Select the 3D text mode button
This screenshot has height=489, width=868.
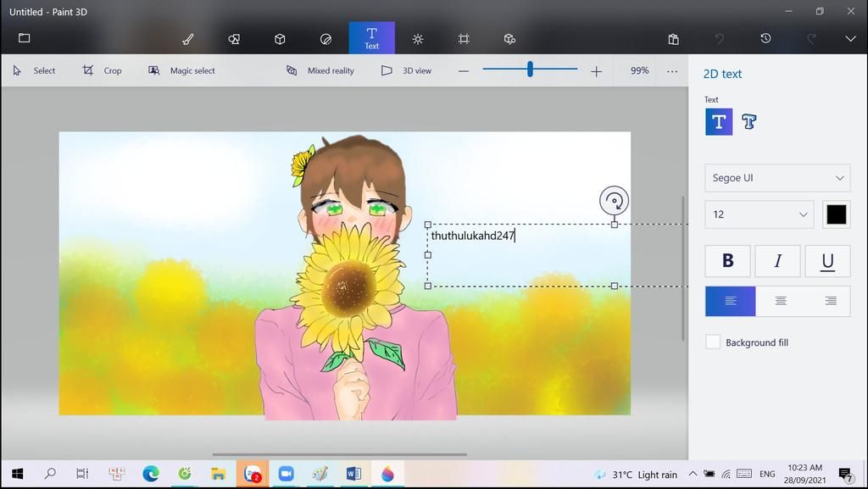coord(749,122)
